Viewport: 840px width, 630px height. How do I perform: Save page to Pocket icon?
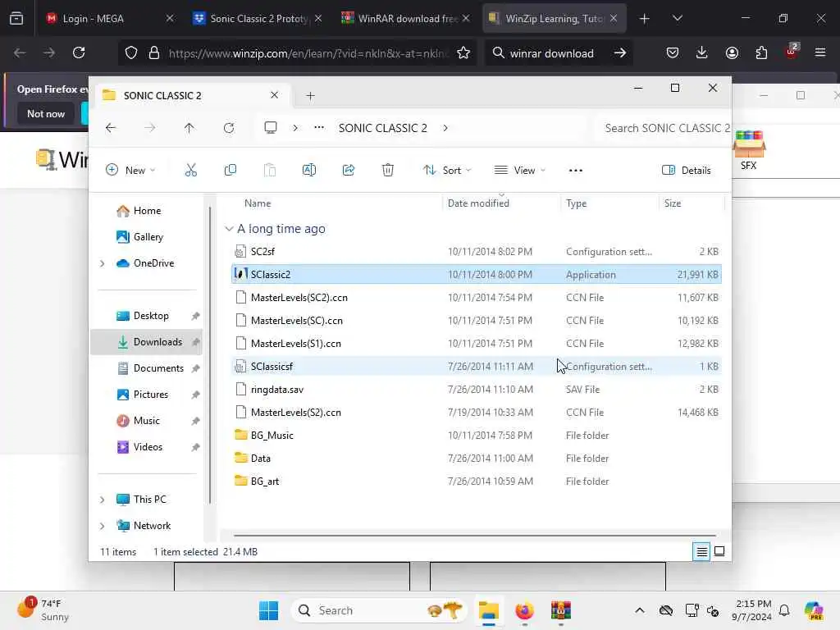tap(673, 53)
